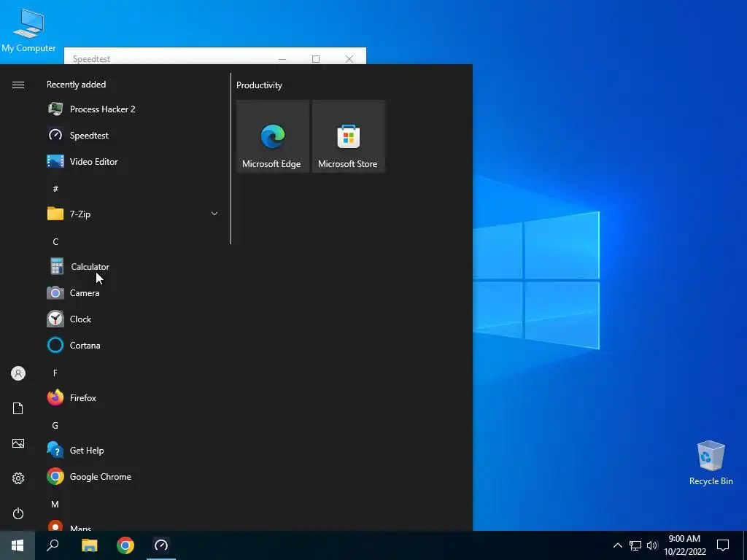Click the M letter header

55,504
